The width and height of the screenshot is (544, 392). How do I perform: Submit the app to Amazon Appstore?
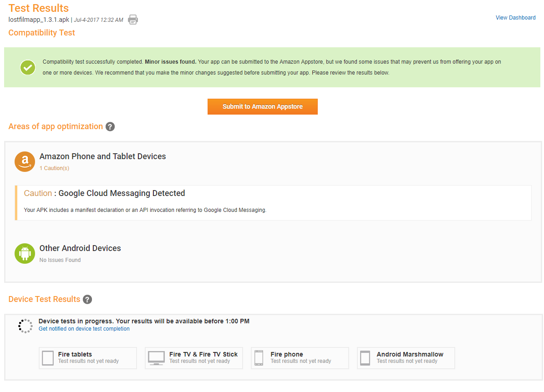pos(262,106)
